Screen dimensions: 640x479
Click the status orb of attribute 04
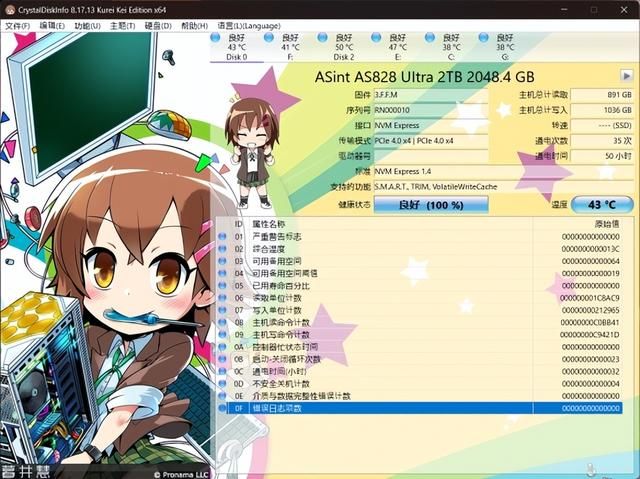(x=222, y=273)
